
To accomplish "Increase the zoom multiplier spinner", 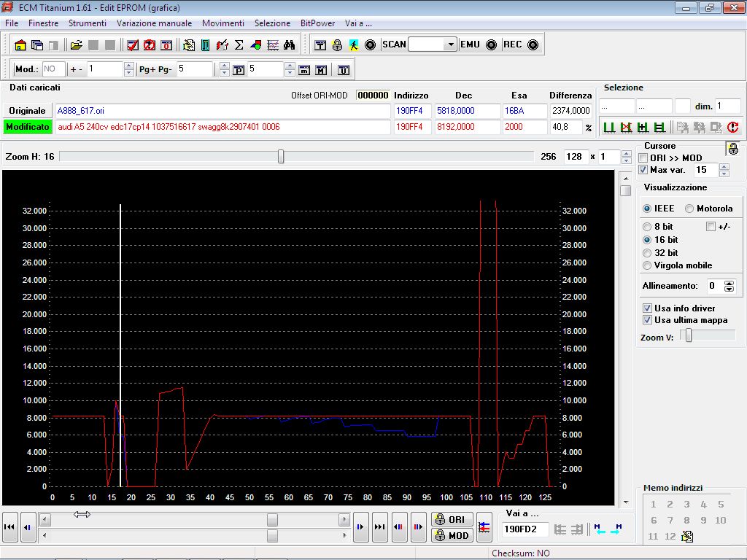I will coord(627,154).
